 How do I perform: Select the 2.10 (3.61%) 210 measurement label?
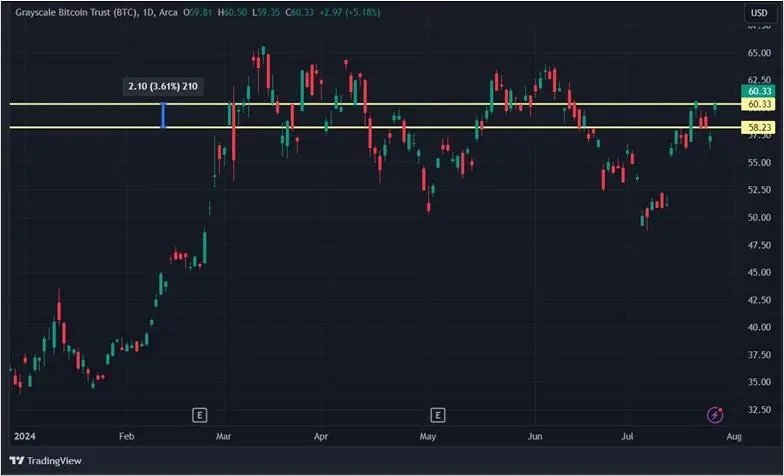pyautogui.click(x=163, y=86)
